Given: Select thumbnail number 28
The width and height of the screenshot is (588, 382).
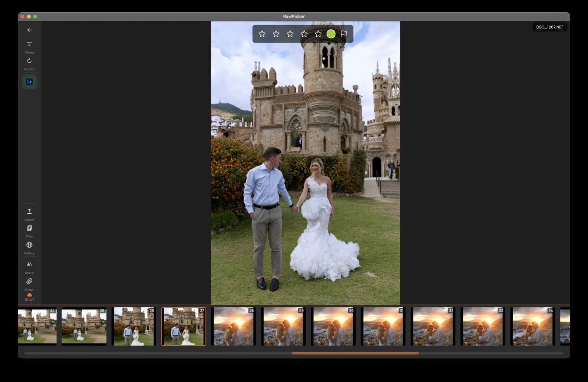Looking at the screenshot, I should click(234, 326).
